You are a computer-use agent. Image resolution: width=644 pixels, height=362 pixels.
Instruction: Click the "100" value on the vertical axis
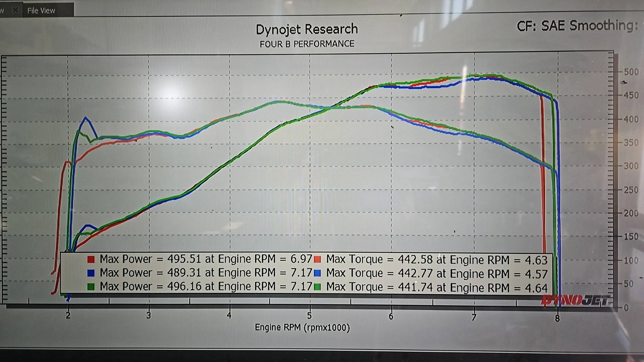(631, 261)
